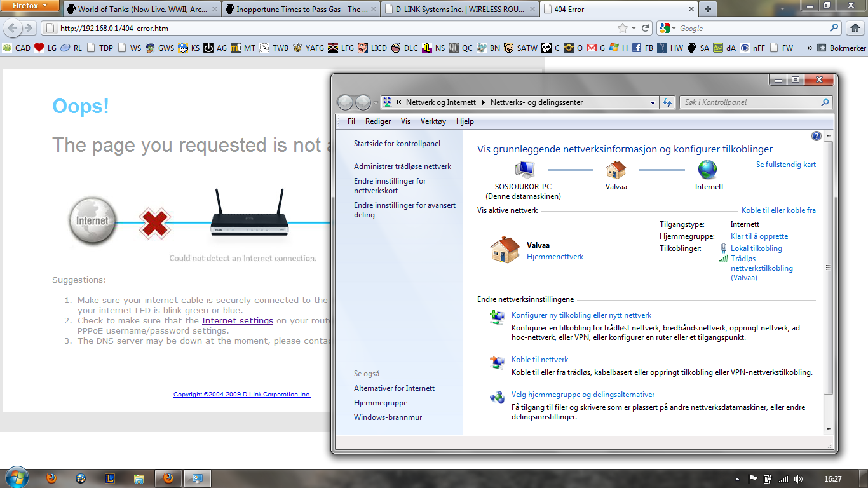Reload the 404 error page
Viewport: 868px width, 488px height.
click(646, 28)
